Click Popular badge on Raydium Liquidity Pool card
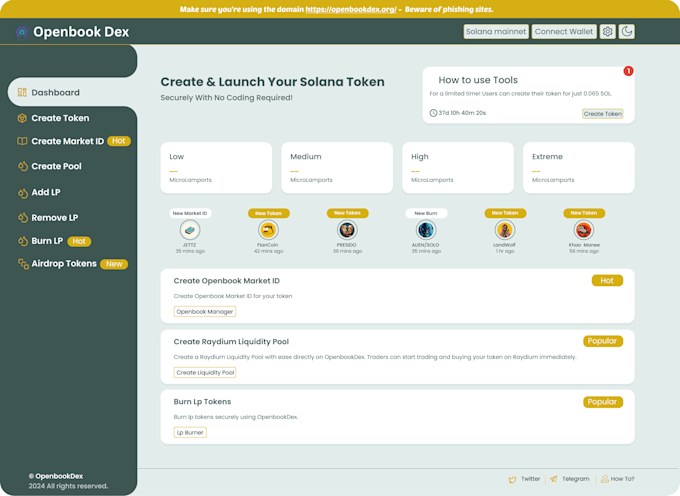The height and width of the screenshot is (496, 680). pos(603,341)
